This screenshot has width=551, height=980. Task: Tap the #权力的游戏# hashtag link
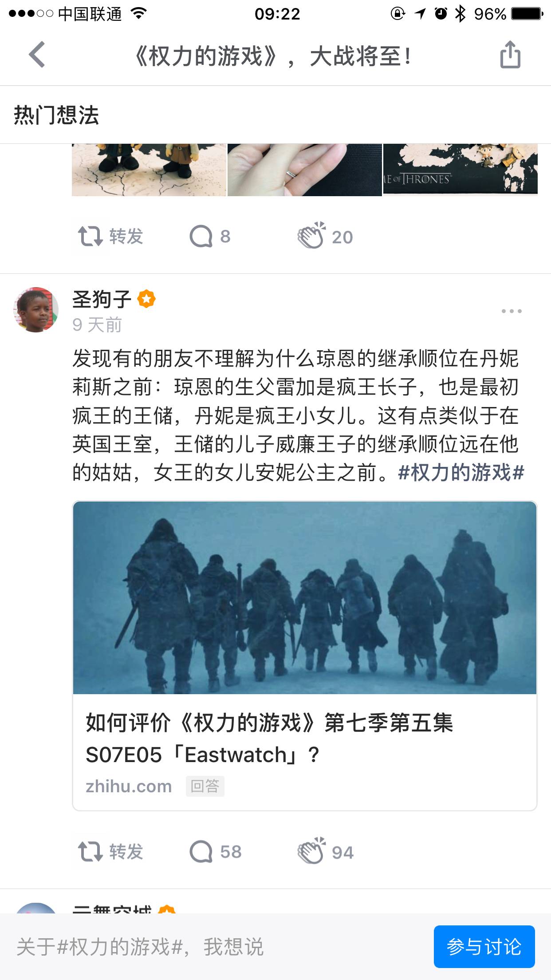pos(461,472)
